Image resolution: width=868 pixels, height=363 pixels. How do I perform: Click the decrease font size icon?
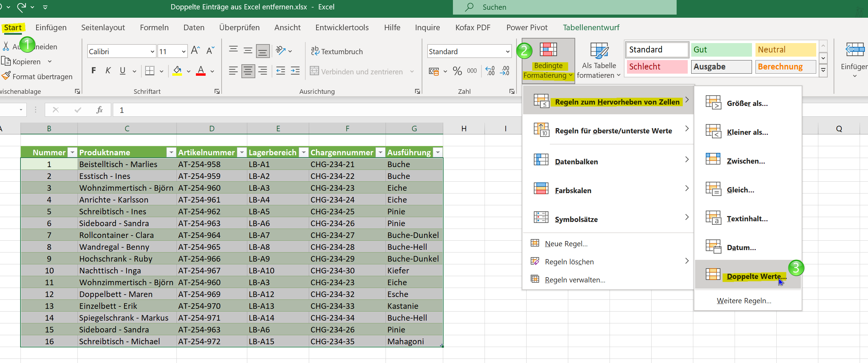210,51
